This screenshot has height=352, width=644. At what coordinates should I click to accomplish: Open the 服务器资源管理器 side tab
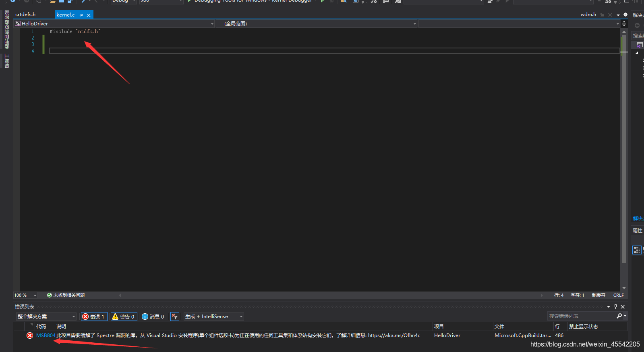pos(7,29)
